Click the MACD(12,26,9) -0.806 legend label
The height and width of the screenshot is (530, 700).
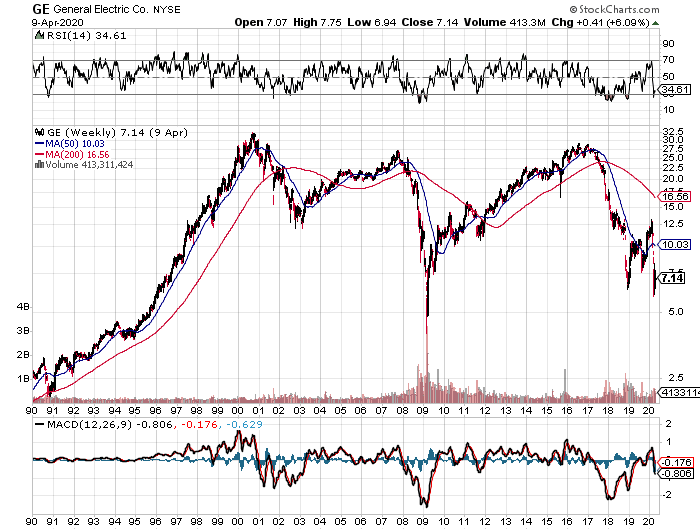[x=109, y=424]
